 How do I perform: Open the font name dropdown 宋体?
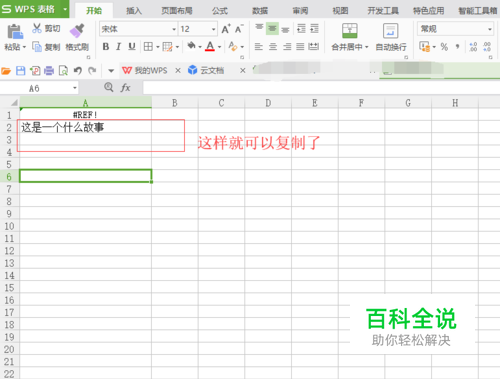coord(174,29)
